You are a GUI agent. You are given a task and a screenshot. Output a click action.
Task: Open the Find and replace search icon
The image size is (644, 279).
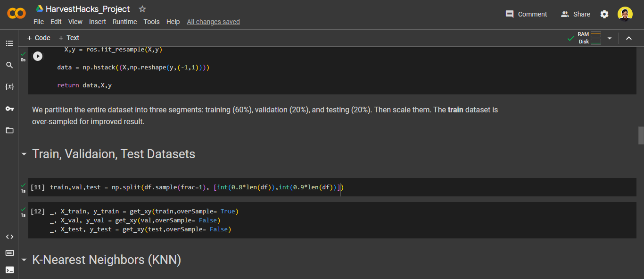coord(9,65)
